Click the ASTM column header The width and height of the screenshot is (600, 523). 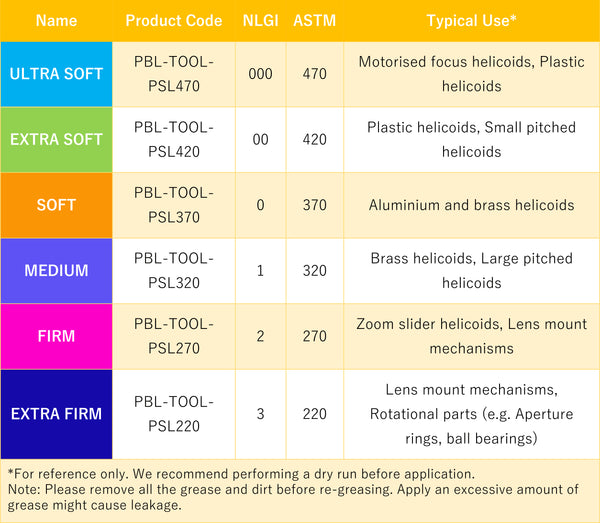[x=315, y=21]
